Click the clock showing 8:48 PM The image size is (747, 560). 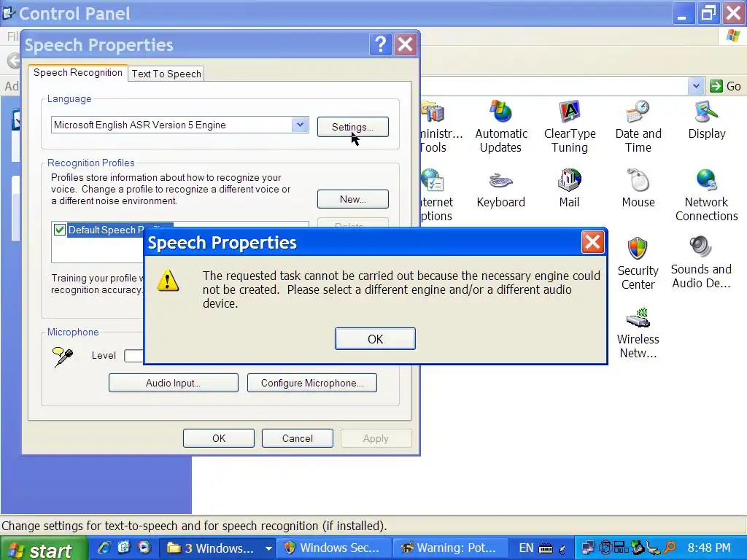[708, 548]
